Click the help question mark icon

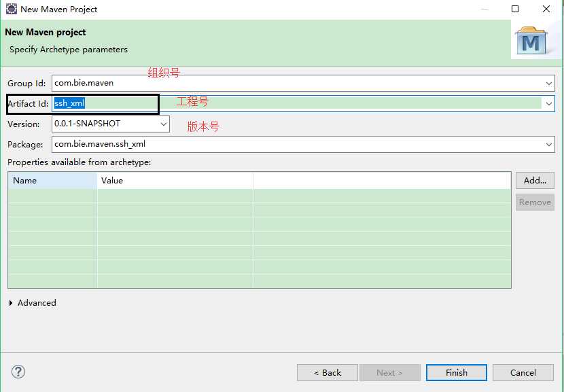[18, 372]
